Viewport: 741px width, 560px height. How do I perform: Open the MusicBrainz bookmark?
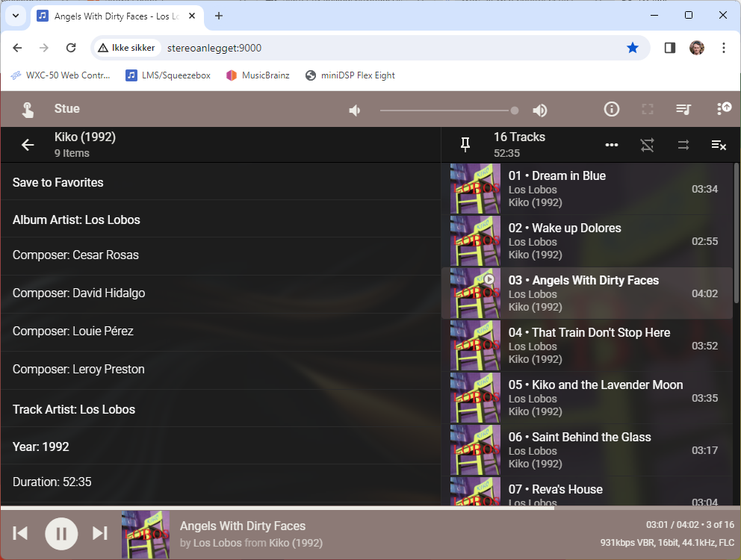[258, 75]
